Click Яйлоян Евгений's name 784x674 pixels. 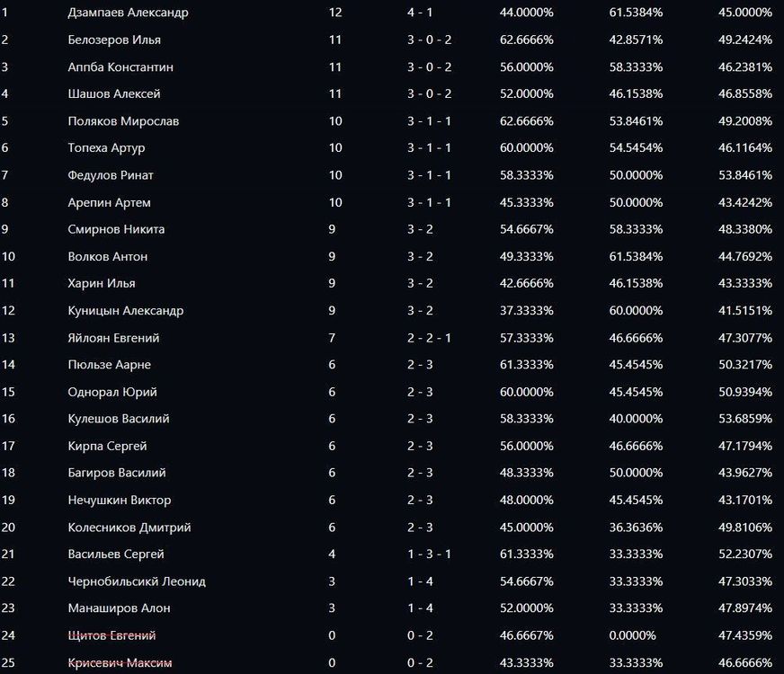click(113, 338)
